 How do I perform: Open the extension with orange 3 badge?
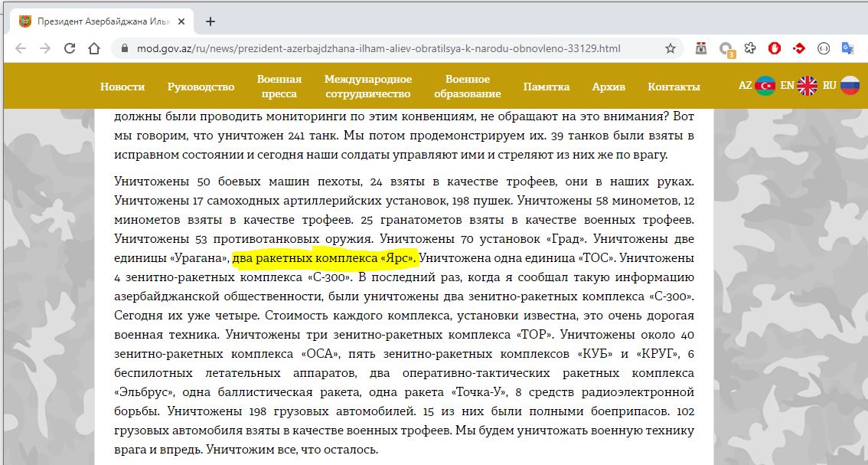726,49
